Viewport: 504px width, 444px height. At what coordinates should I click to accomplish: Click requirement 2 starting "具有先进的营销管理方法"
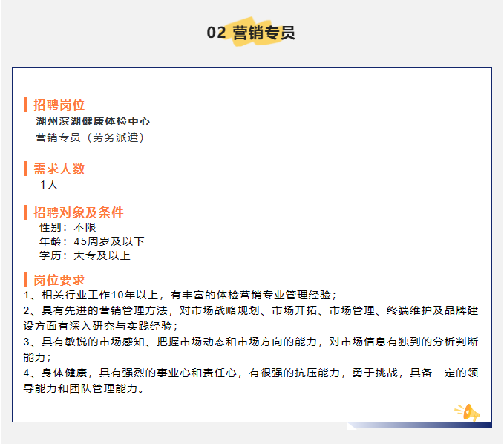pos(251,319)
